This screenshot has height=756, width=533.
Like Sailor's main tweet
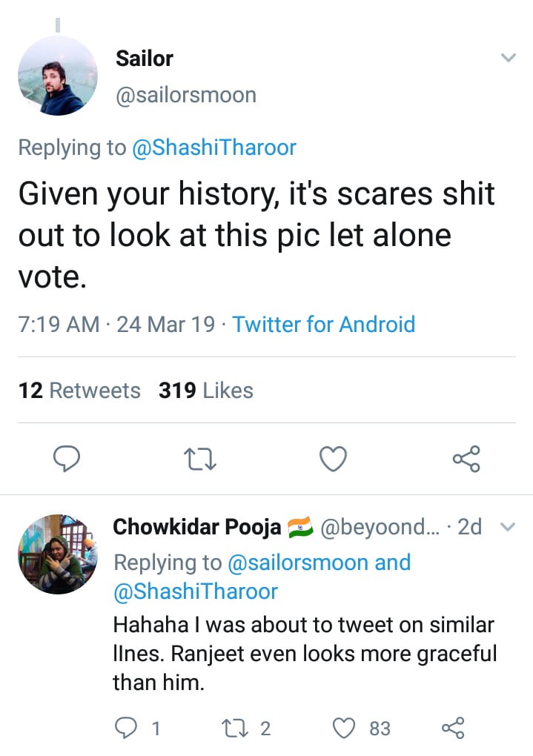coord(333,460)
